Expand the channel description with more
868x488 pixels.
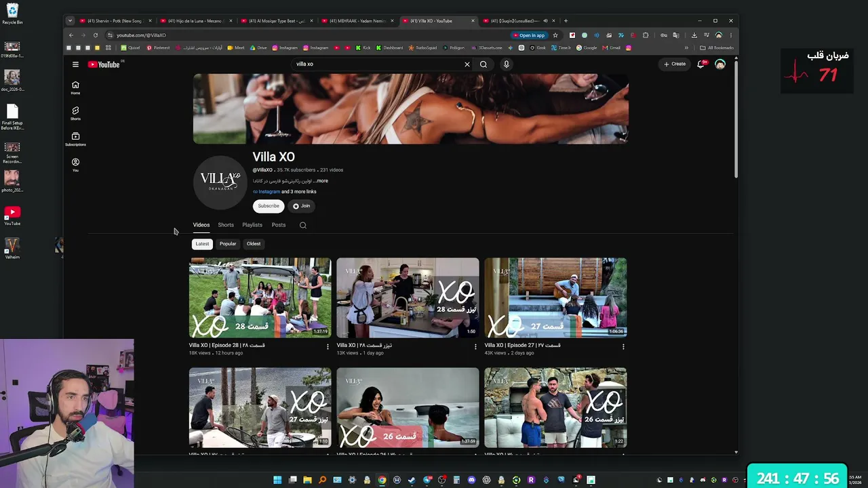(321, 181)
